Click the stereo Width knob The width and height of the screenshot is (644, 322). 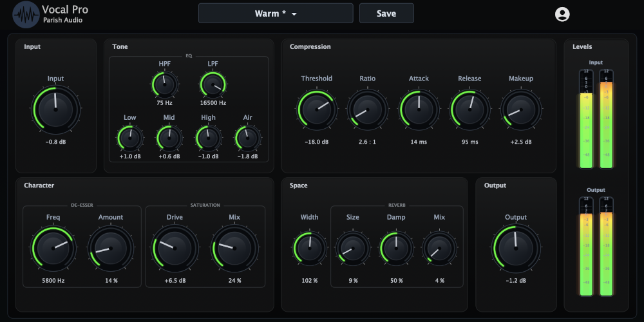(x=309, y=249)
